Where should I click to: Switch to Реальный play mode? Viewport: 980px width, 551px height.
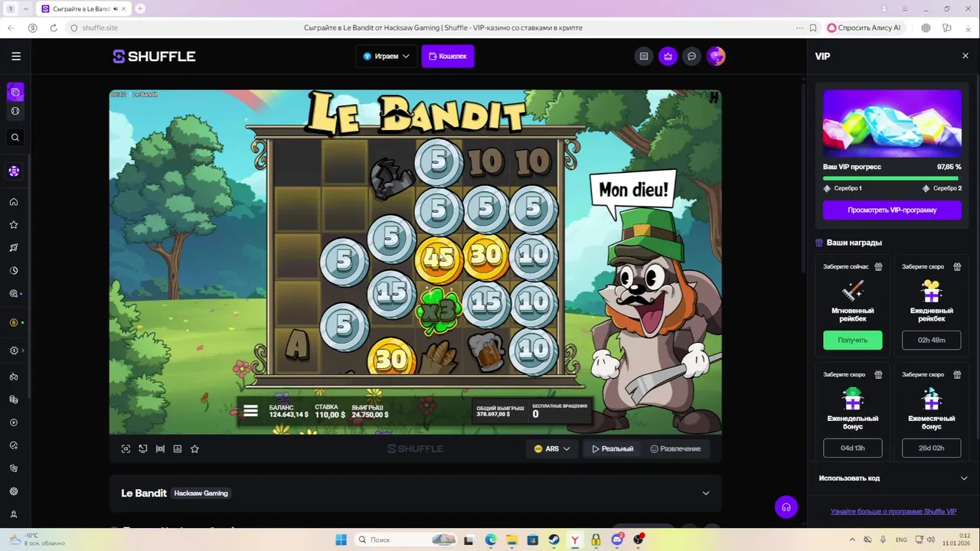(612, 449)
